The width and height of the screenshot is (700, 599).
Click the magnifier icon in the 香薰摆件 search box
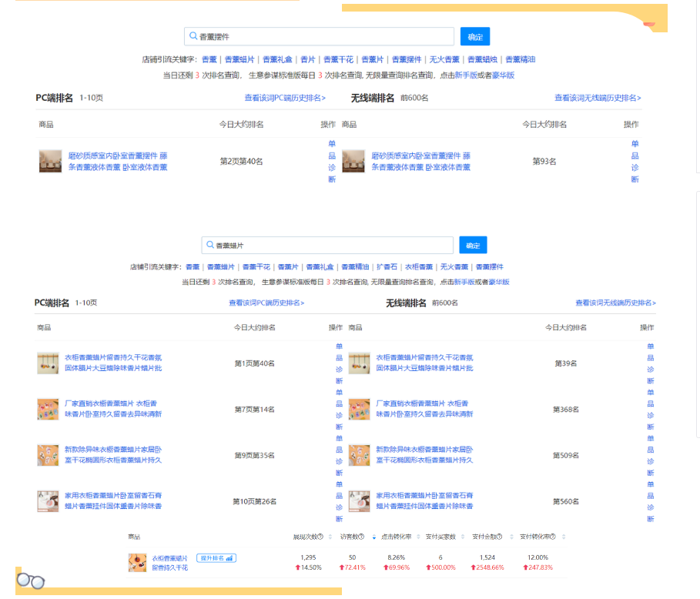point(193,36)
